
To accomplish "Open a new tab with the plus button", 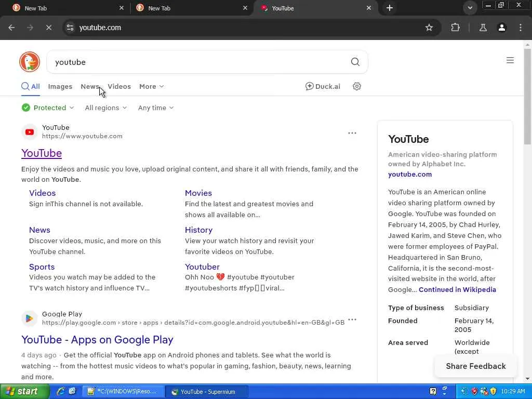I will [390, 8].
